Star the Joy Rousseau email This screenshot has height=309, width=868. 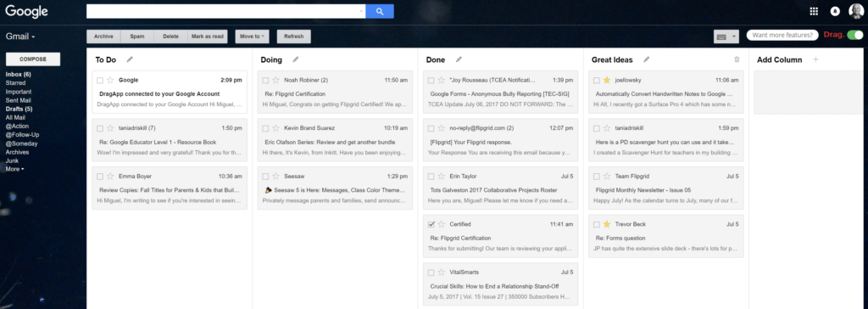[441, 80]
